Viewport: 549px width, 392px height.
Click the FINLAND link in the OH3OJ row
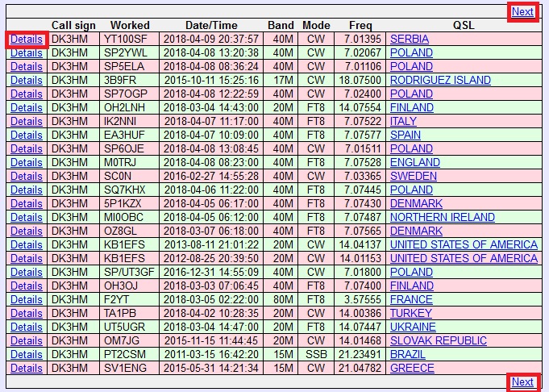tap(412, 286)
